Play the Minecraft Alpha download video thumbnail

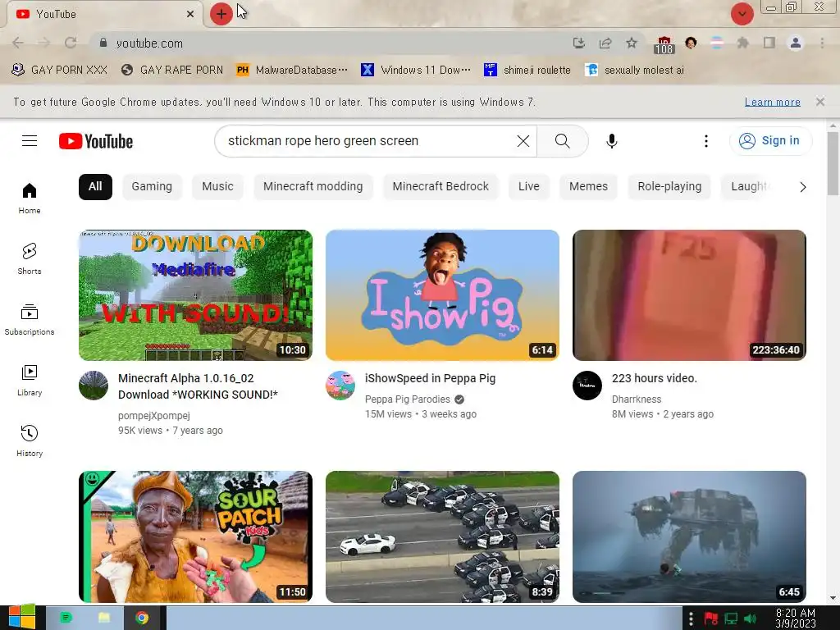tap(195, 295)
